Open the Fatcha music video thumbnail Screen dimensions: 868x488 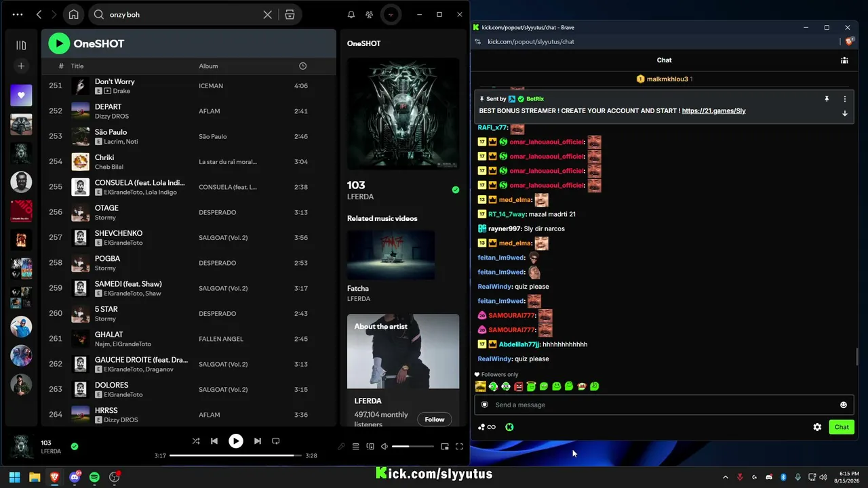(x=391, y=255)
